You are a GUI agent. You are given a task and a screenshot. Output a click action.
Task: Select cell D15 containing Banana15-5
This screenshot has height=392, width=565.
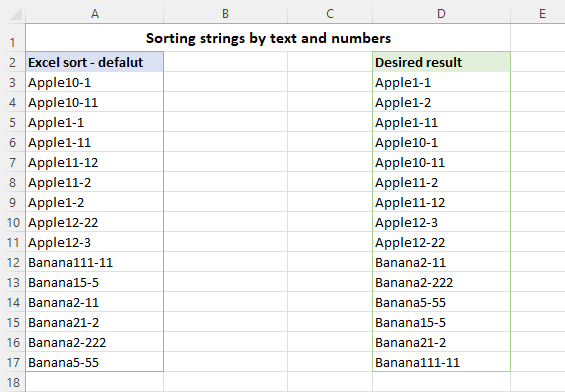441,322
